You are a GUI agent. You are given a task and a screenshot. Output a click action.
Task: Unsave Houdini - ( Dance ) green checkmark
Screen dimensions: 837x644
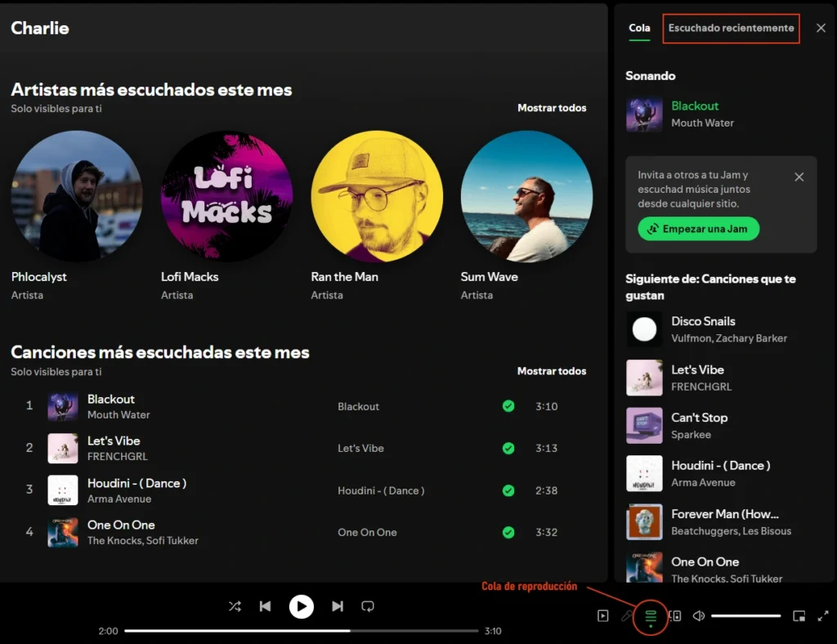coord(508,490)
